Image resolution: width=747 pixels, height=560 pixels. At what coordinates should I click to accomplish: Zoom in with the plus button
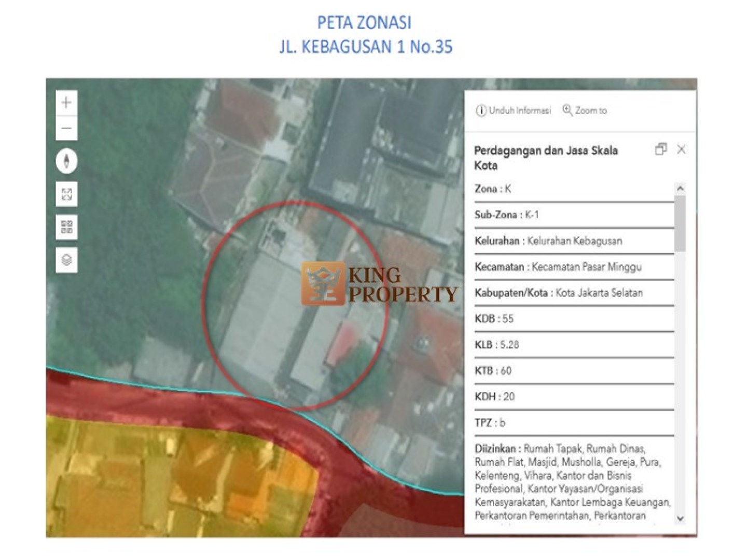point(66,102)
